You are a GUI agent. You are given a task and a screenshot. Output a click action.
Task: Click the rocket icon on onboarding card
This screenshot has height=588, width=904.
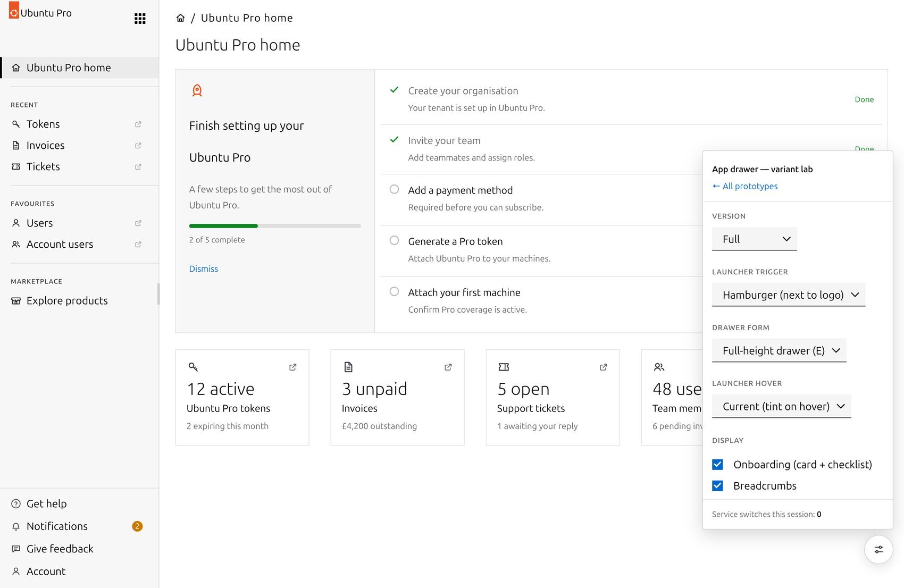(x=197, y=90)
